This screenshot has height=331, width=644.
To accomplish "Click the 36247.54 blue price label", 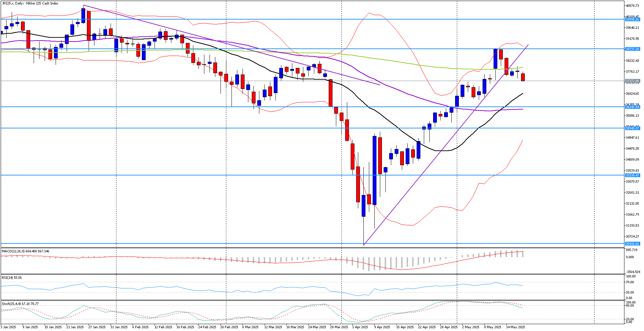I will [x=632, y=107].
